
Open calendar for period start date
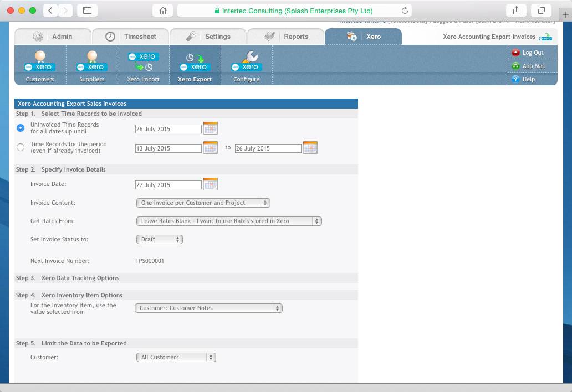pos(211,147)
